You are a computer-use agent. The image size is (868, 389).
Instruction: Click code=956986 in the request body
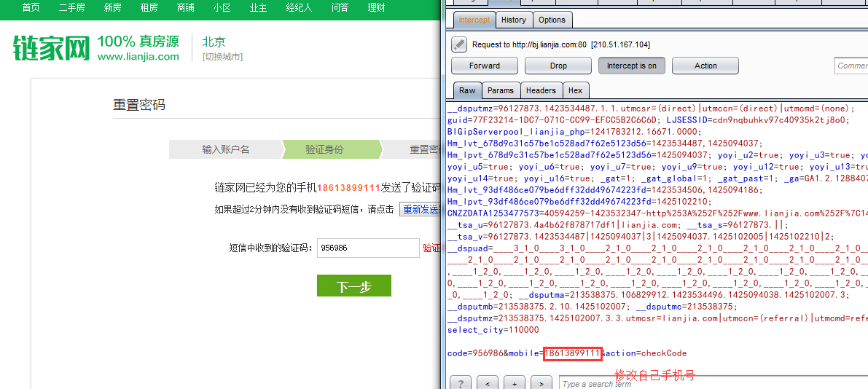(474, 353)
